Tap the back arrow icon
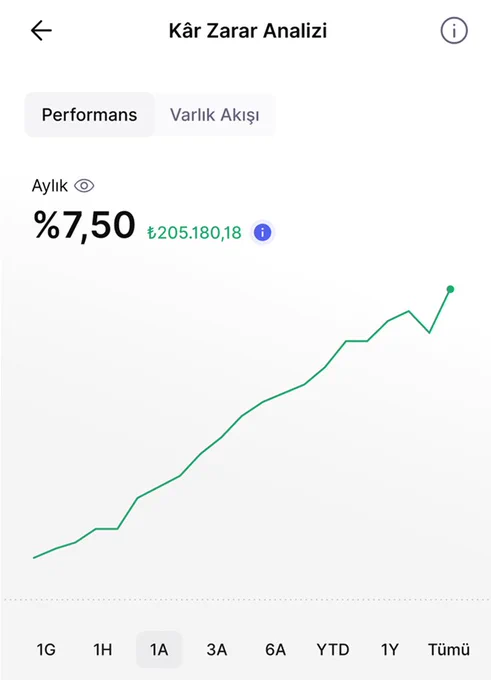This screenshot has height=680, width=491. click(x=41, y=31)
